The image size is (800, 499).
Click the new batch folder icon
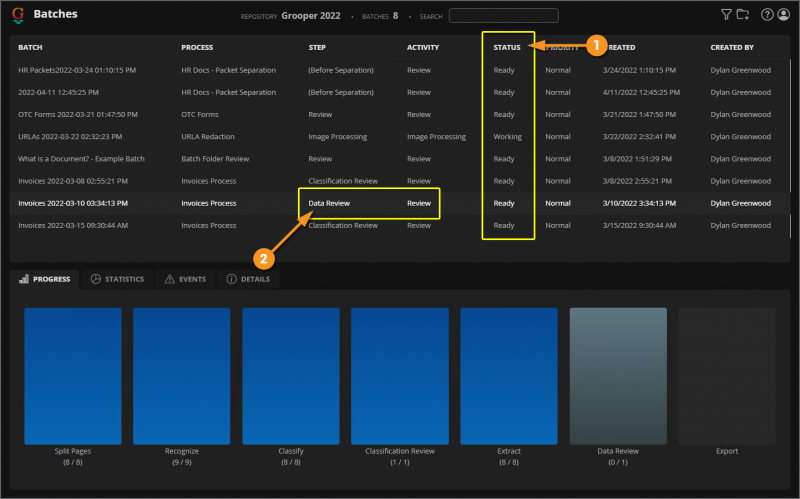(x=743, y=15)
